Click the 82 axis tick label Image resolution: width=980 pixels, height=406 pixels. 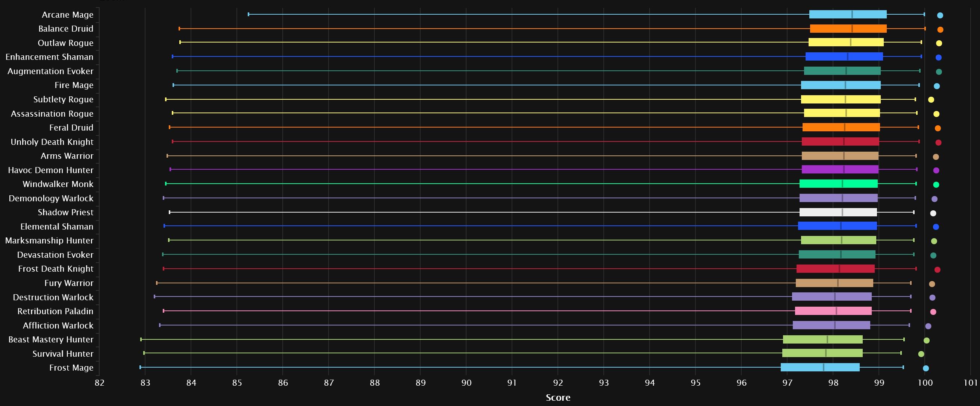click(99, 383)
